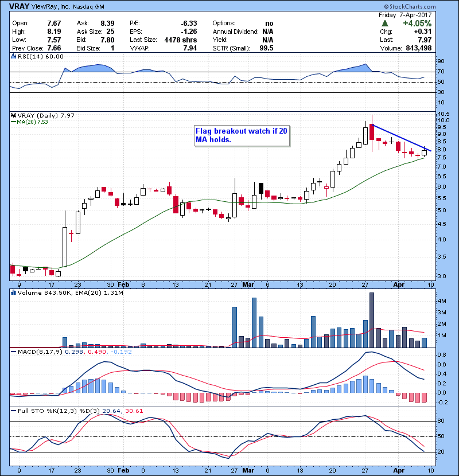
Task: Click the Last Size '4478 shrs' value
Action: point(181,40)
